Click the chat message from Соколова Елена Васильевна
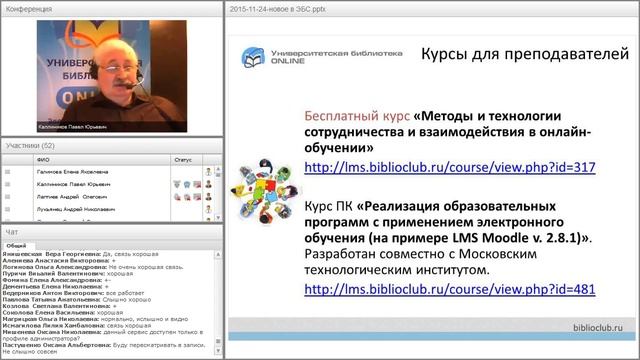640x360 pixels. pyautogui.click(x=63, y=313)
